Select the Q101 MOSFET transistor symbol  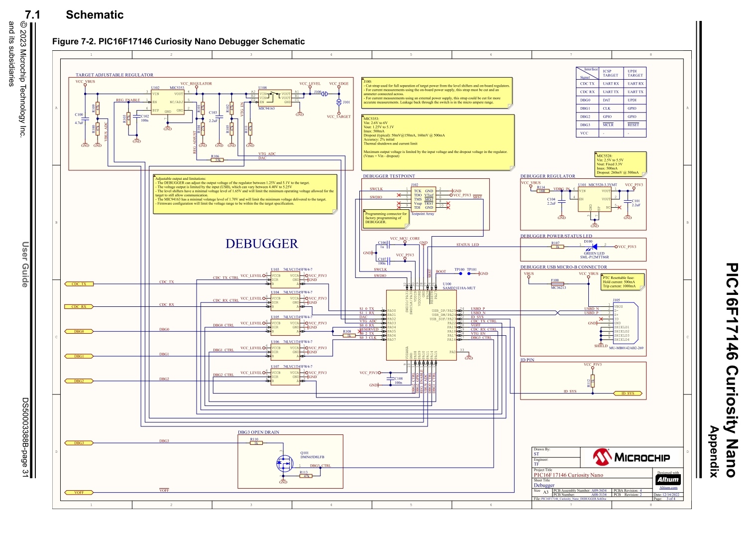(283, 464)
